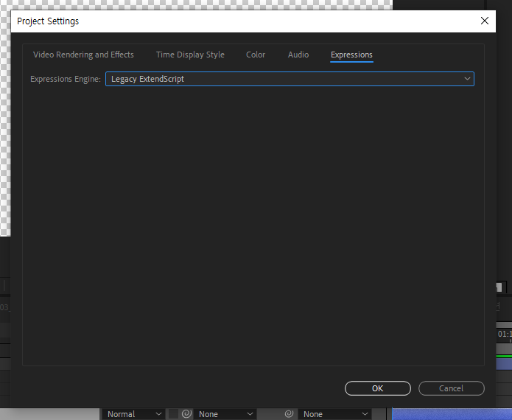Open the Expressions Engine dropdown
Viewport: 512px width, 420px height.
(x=290, y=79)
